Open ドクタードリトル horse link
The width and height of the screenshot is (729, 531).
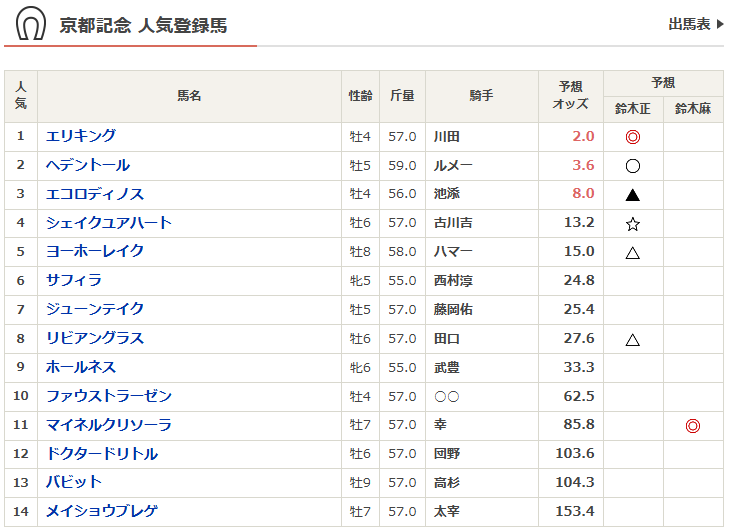pos(102,455)
